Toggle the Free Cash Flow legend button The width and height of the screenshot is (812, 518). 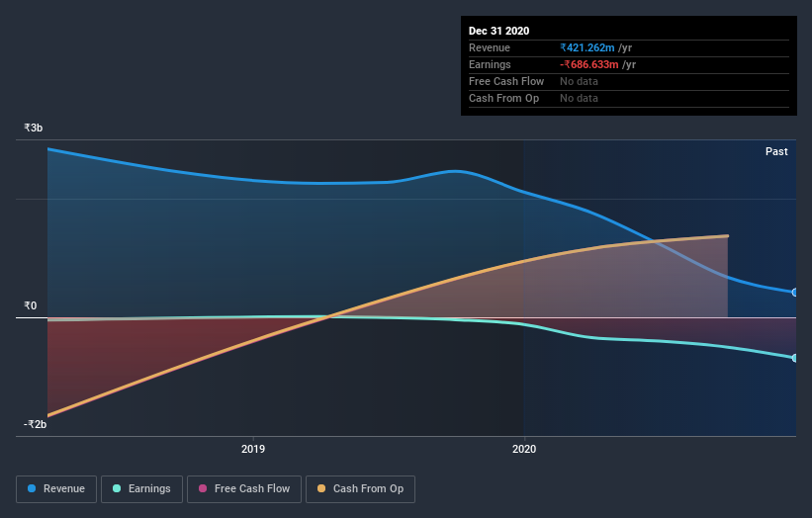coord(244,489)
